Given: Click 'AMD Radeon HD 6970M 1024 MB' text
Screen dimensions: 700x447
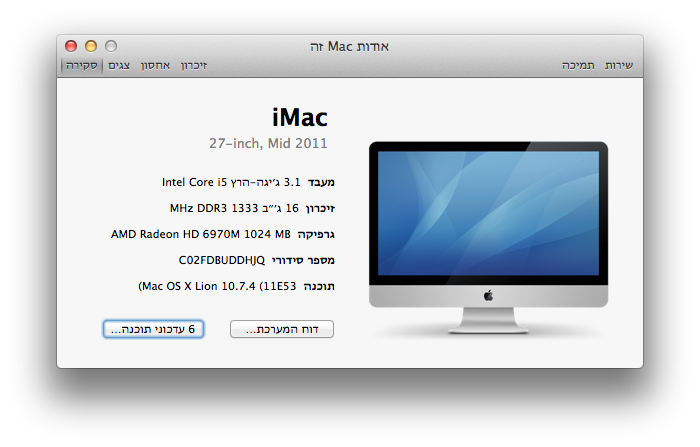Looking at the screenshot, I should tap(200, 234).
